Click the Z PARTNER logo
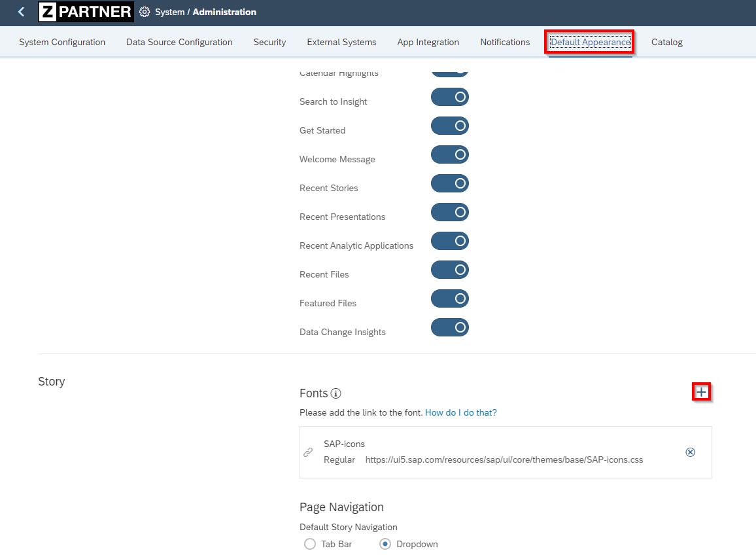This screenshot has height=557, width=756. [86, 12]
